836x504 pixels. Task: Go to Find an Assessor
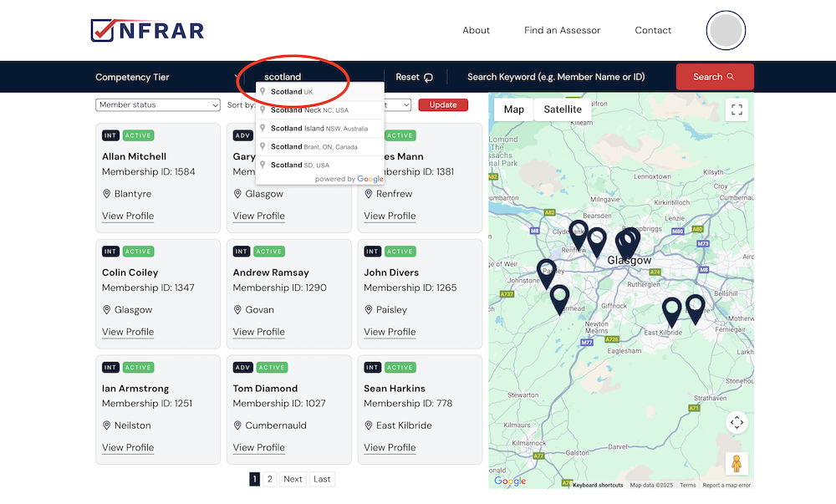[x=562, y=30]
